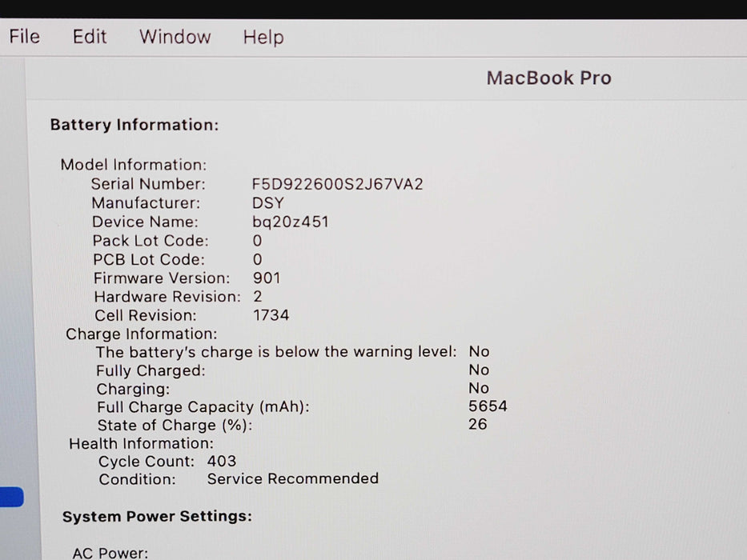Click the Full Charge Capacity (mAh) label
Screen dimensions: 747x560
(x=203, y=407)
